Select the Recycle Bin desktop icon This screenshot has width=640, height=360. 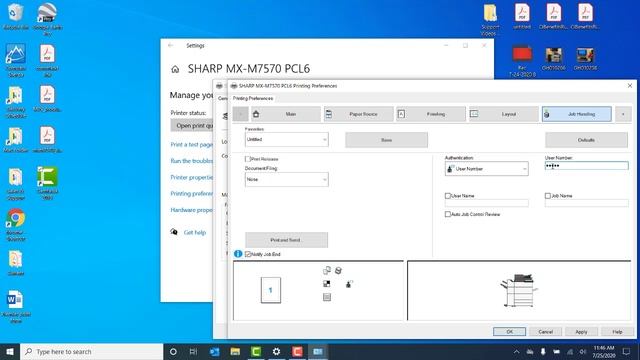click(x=16, y=17)
